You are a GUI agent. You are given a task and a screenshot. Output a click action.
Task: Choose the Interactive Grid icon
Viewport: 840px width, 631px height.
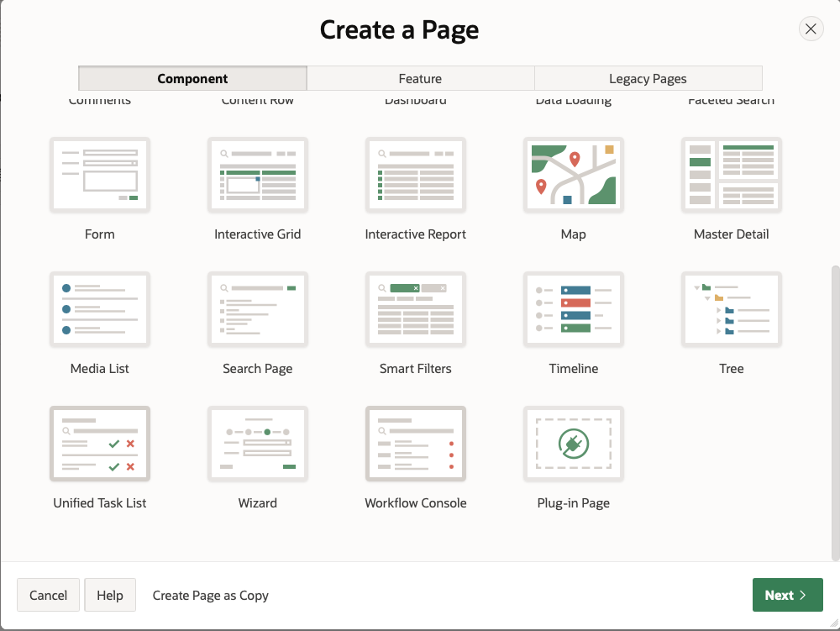pyautogui.click(x=258, y=175)
